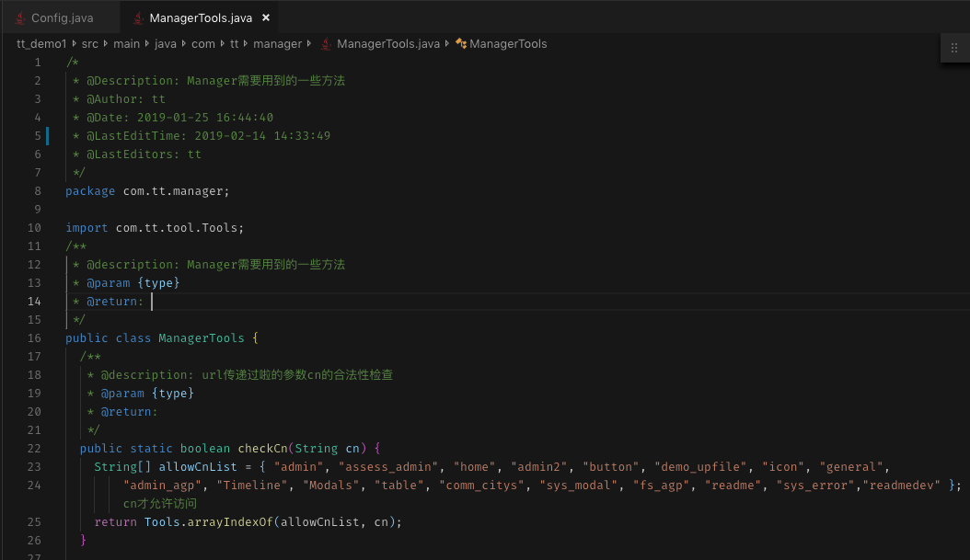Click 'import' keyword on line 10
The width and height of the screenshot is (970, 560).
tap(87, 227)
